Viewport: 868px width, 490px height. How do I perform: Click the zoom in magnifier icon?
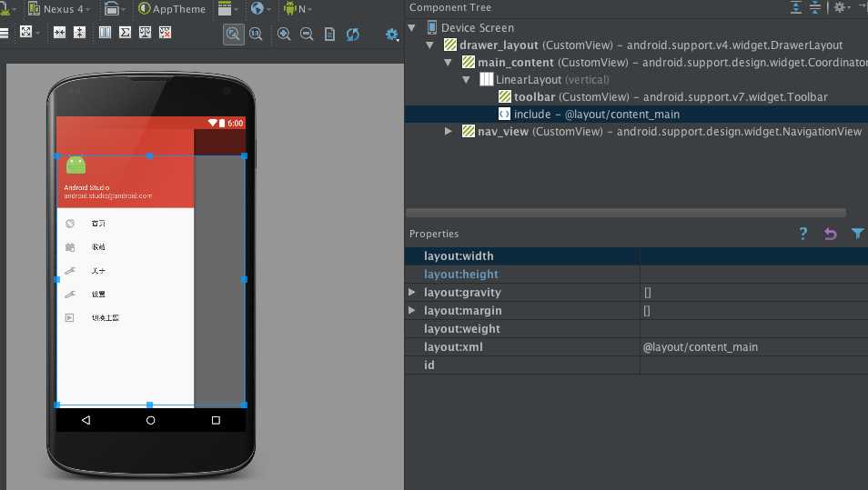coord(284,35)
